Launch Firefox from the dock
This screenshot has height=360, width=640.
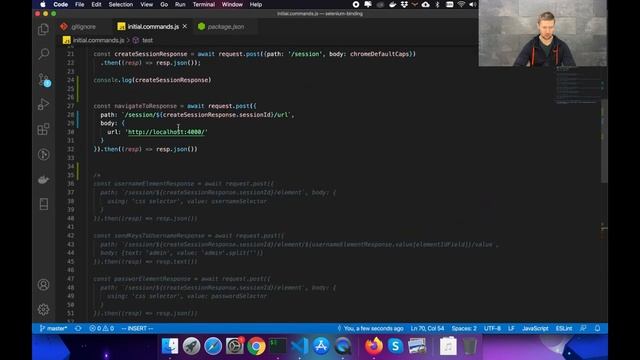pyautogui.click(x=373, y=346)
